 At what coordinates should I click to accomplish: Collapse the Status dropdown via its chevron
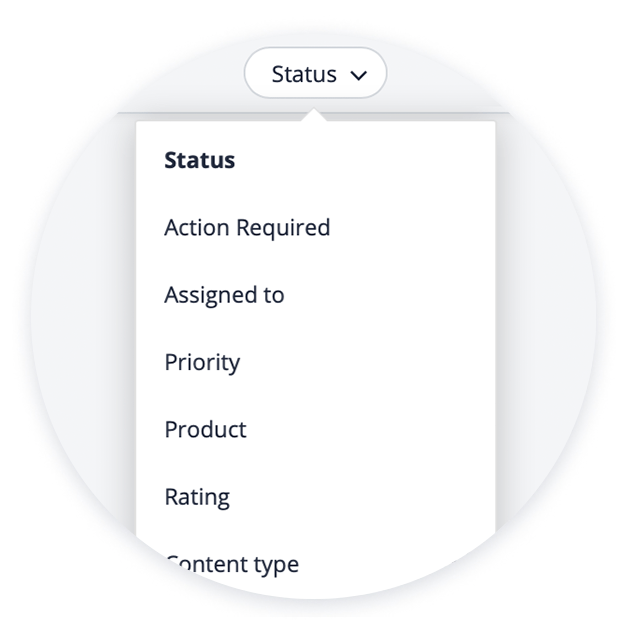click(359, 75)
